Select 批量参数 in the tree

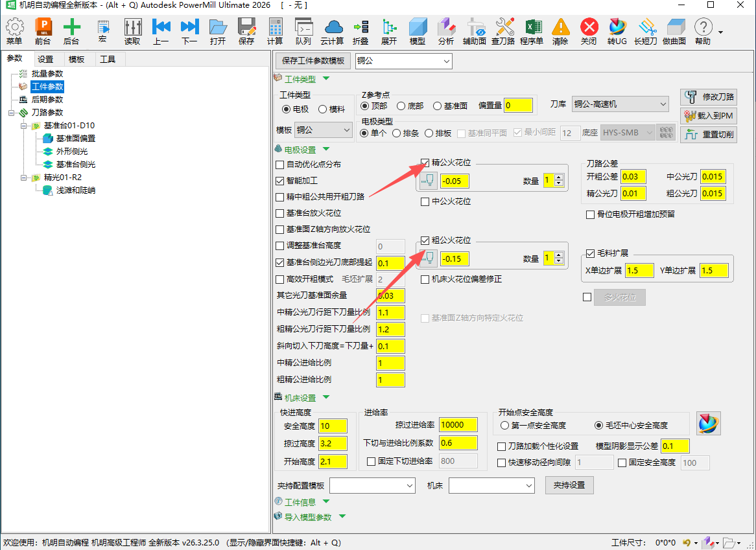(x=47, y=74)
